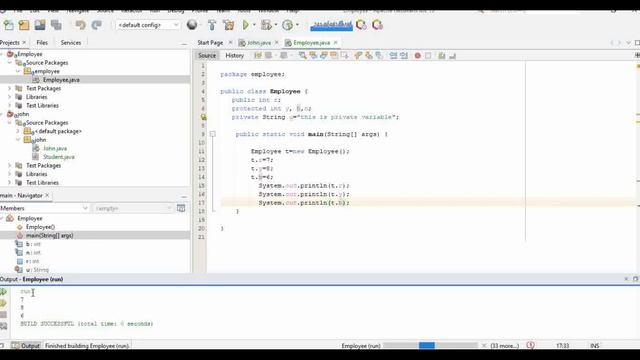
Task: Close the Start Page tab
Action: click(230, 42)
